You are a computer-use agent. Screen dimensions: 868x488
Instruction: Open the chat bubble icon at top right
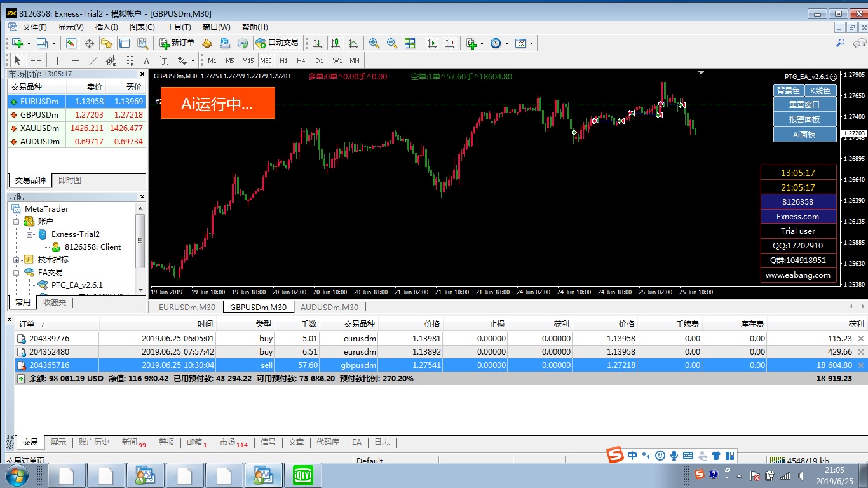tap(859, 43)
